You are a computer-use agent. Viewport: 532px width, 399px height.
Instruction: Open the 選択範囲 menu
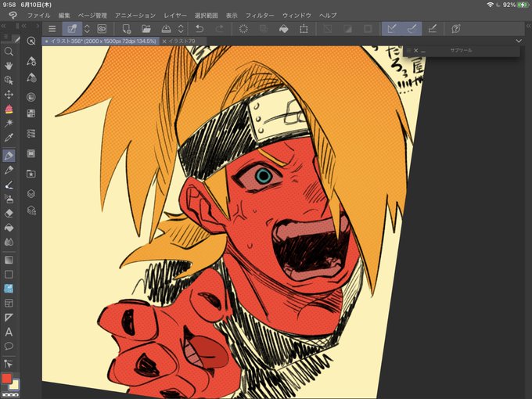click(x=207, y=16)
